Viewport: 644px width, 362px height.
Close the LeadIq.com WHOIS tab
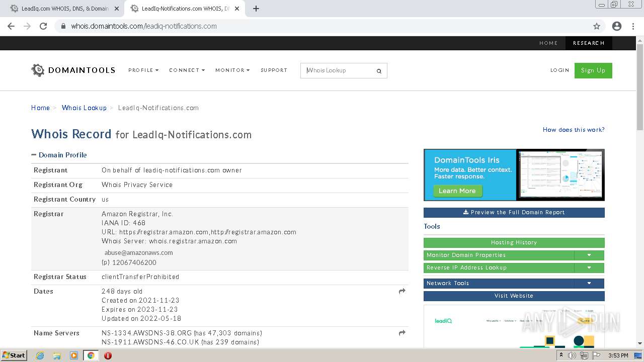coord(116,9)
